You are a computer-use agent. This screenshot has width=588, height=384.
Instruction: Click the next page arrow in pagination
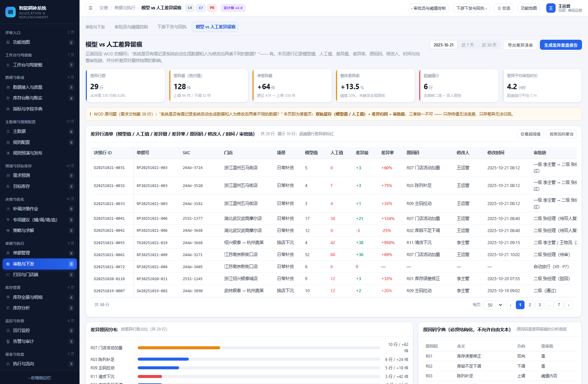click(x=569, y=305)
